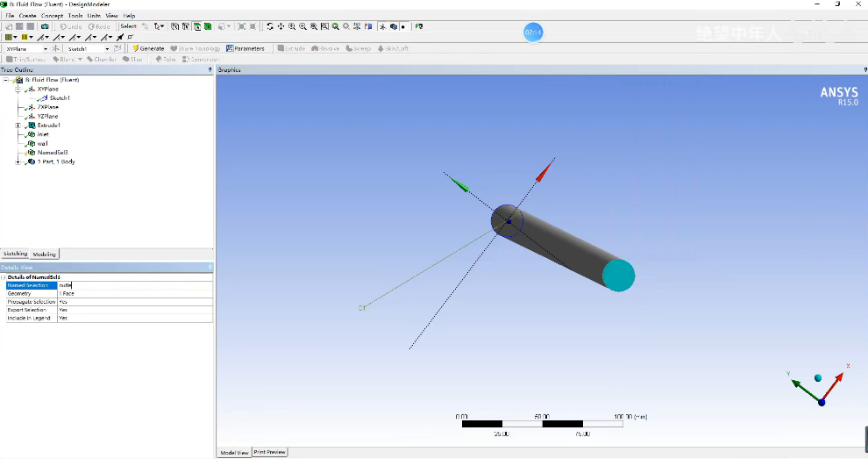Open the XYPlane plane dropdown
This screenshot has height=459, width=868.
pos(46,49)
